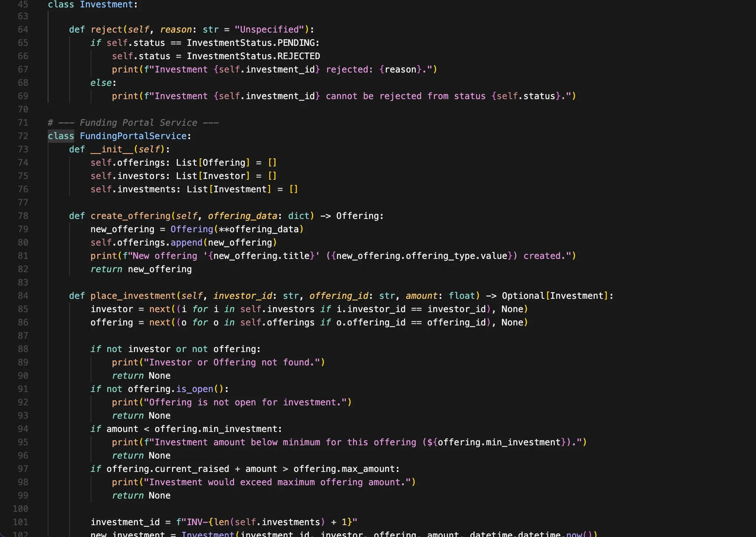This screenshot has height=537, width=756.
Task: Click the 'offering' variable on line 86
Action: (x=112, y=322)
